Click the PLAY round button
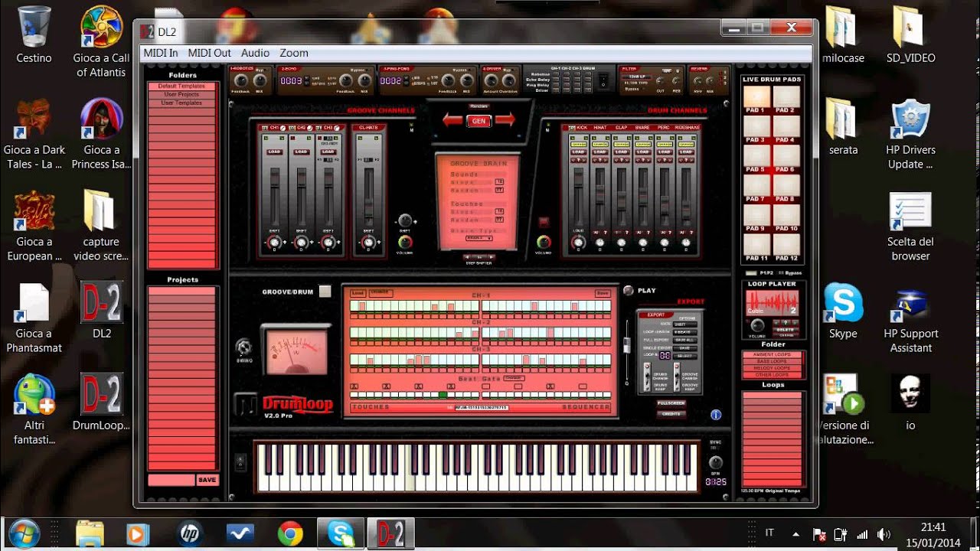The height and width of the screenshot is (551, 980). pos(629,290)
